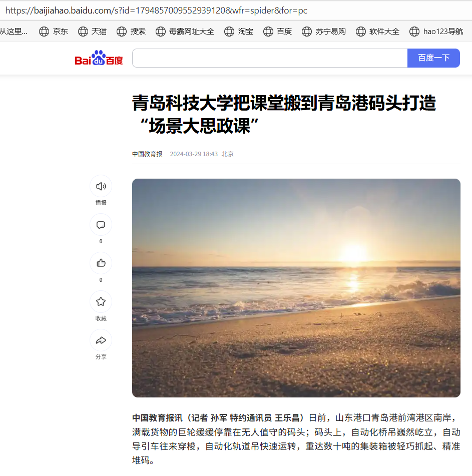Click the 百度一下 search button
The height and width of the screenshot is (476, 472).
click(433, 58)
